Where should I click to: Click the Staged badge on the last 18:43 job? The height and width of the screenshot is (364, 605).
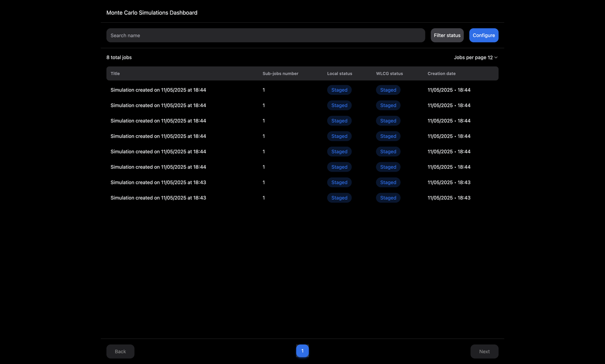(x=339, y=198)
